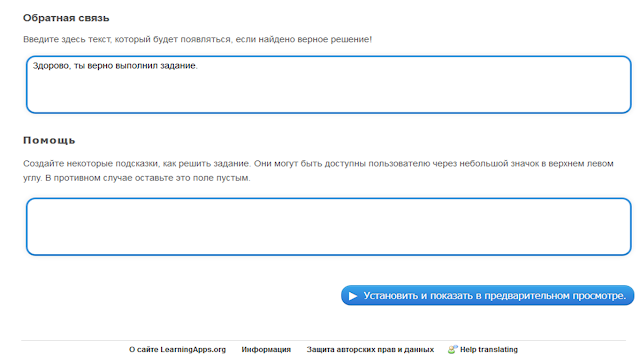The height and width of the screenshot is (362, 640).
Task: Place cursor after 'задание.' in feedback text
Action: [198, 66]
